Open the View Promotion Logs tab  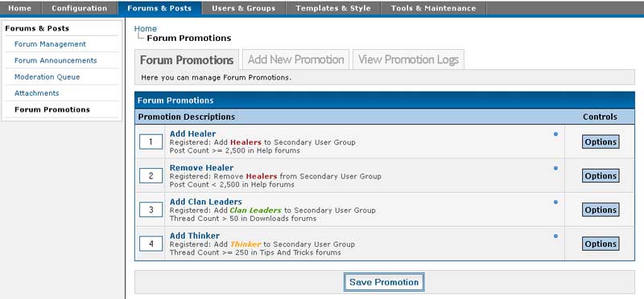tap(408, 60)
